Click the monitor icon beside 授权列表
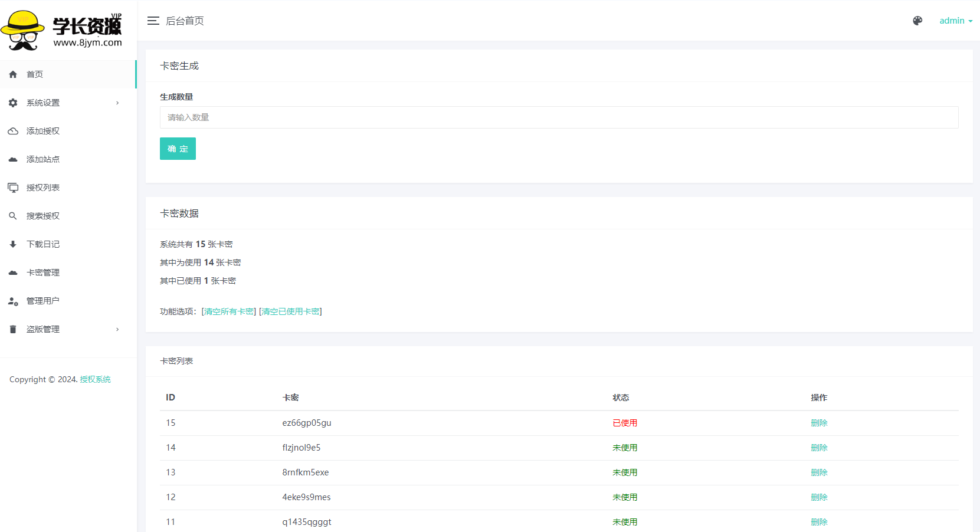The height and width of the screenshot is (532, 980). (x=13, y=188)
